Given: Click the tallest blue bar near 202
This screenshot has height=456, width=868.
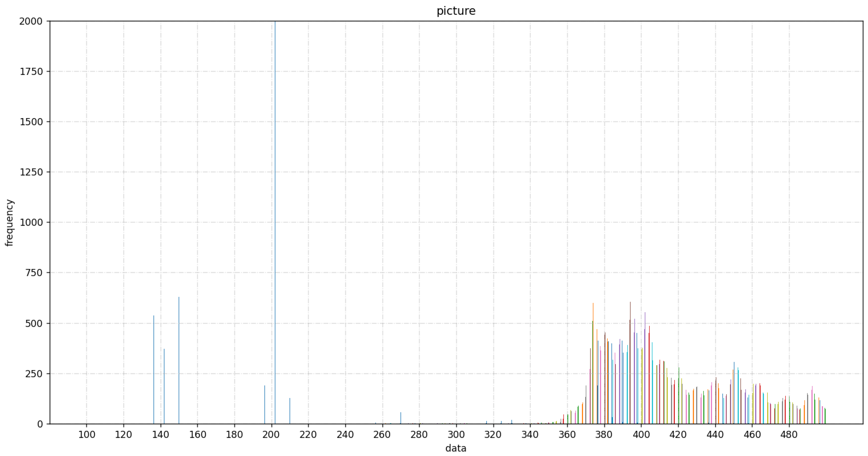Looking at the screenshot, I should point(275,223).
